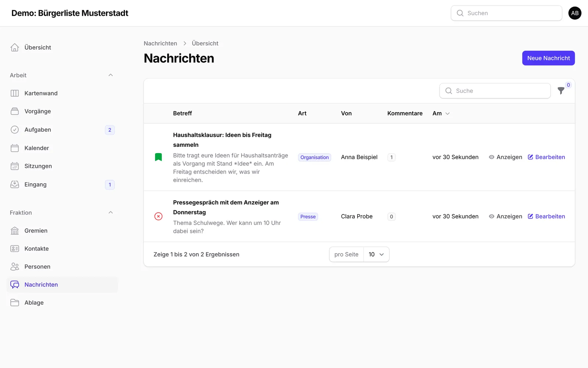The image size is (588, 368).
Task: Click Bearbeiten for the Pressegespräch message
Action: pos(546,216)
